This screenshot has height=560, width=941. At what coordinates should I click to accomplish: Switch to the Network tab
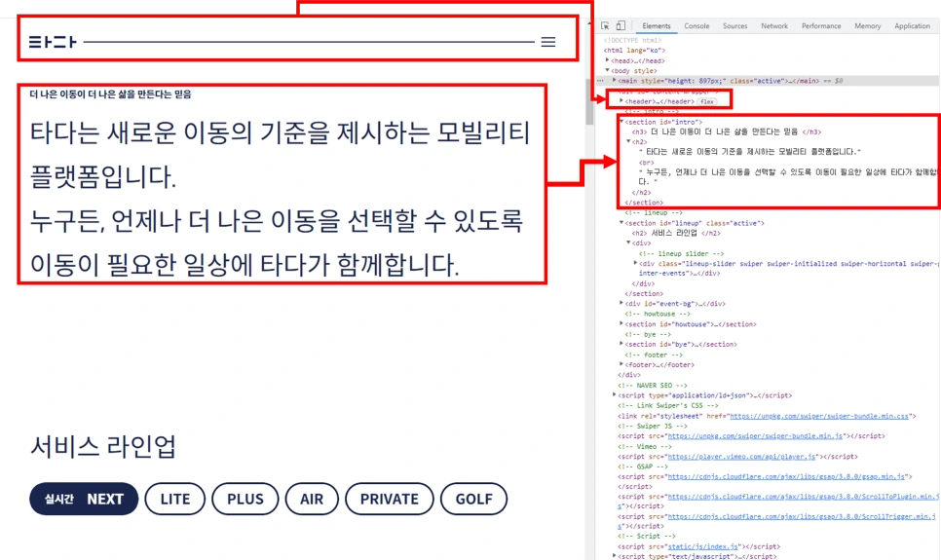774,26
